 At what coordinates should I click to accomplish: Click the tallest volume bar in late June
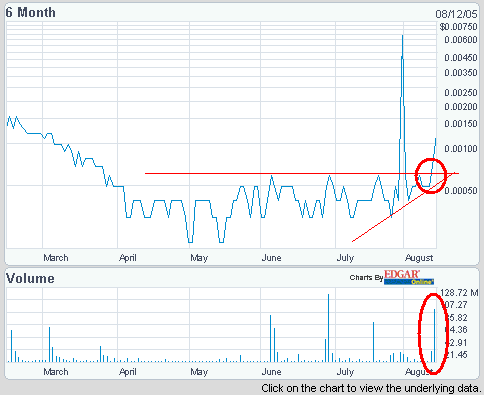coord(328,328)
